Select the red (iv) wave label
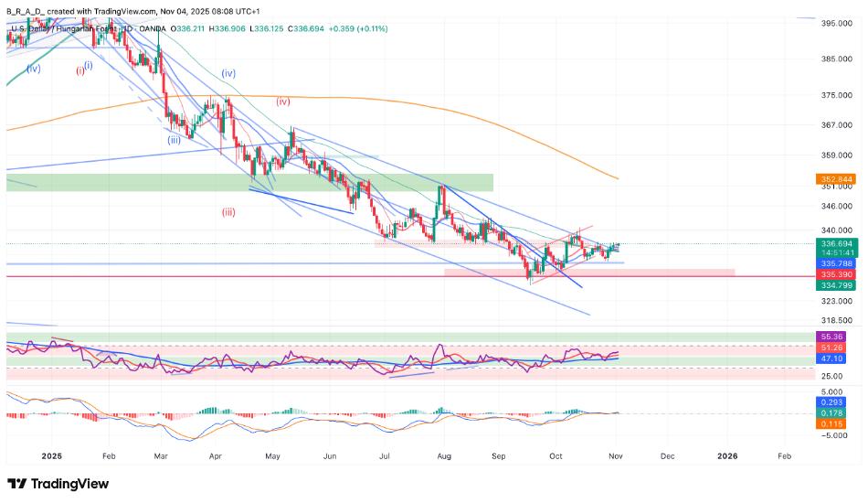 point(283,102)
